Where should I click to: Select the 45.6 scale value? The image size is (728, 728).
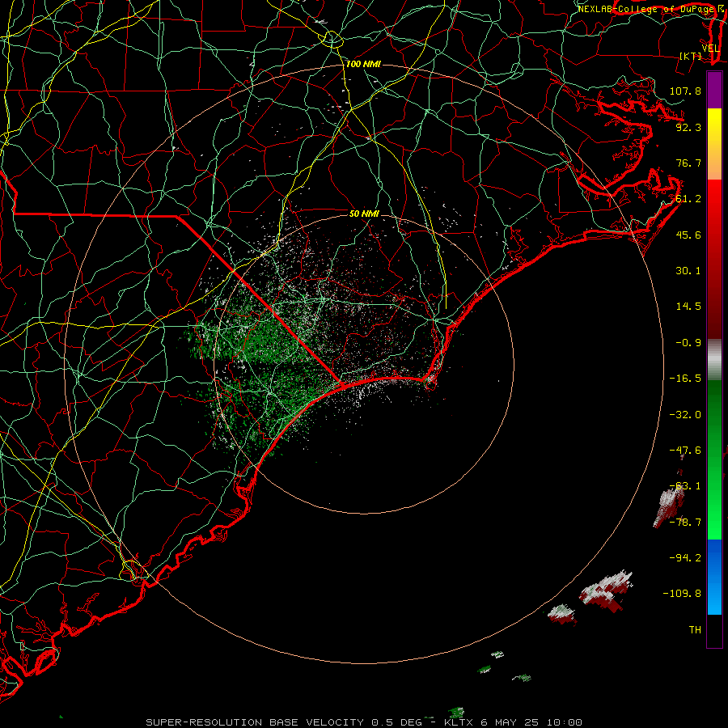(688, 235)
